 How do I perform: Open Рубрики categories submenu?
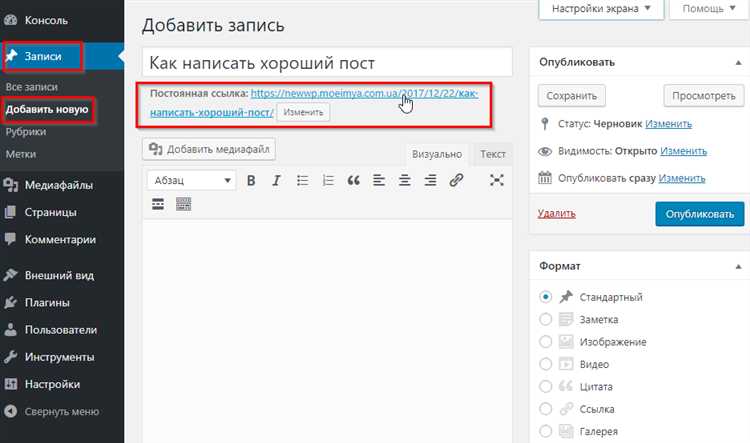point(26,132)
